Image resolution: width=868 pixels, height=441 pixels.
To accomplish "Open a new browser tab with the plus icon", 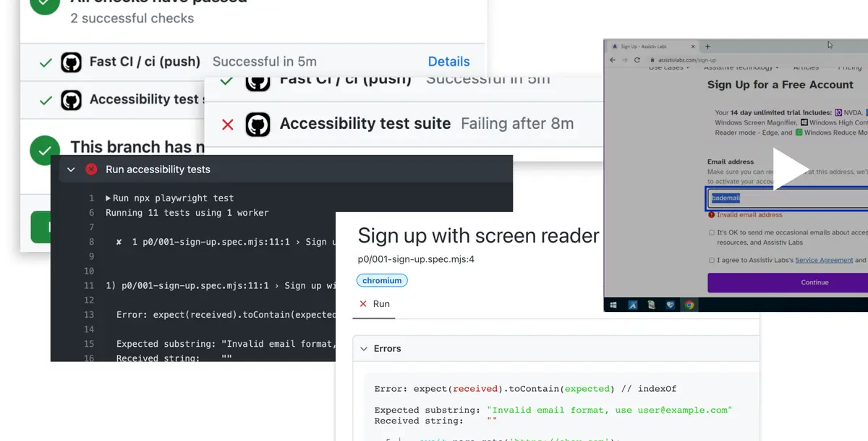I will click(x=707, y=46).
